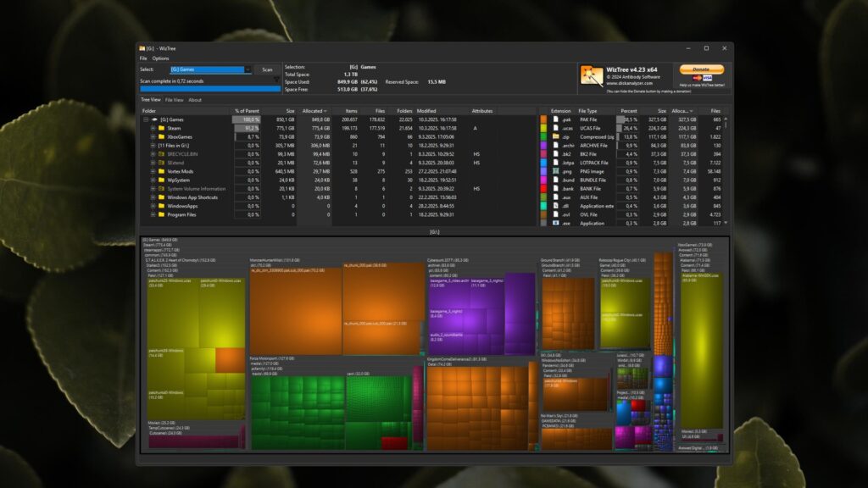Switch to the About tab
The width and height of the screenshot is (868, 488).
(195, 100)
